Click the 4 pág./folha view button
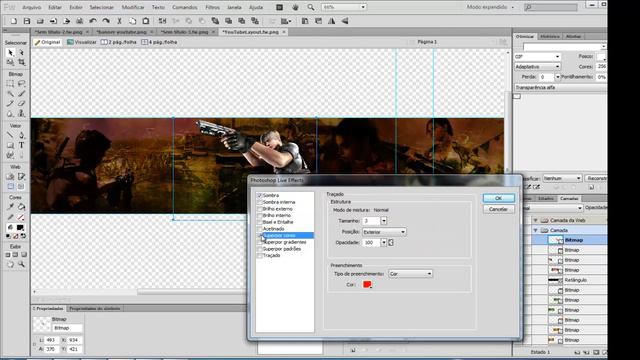 click(159, 42)
